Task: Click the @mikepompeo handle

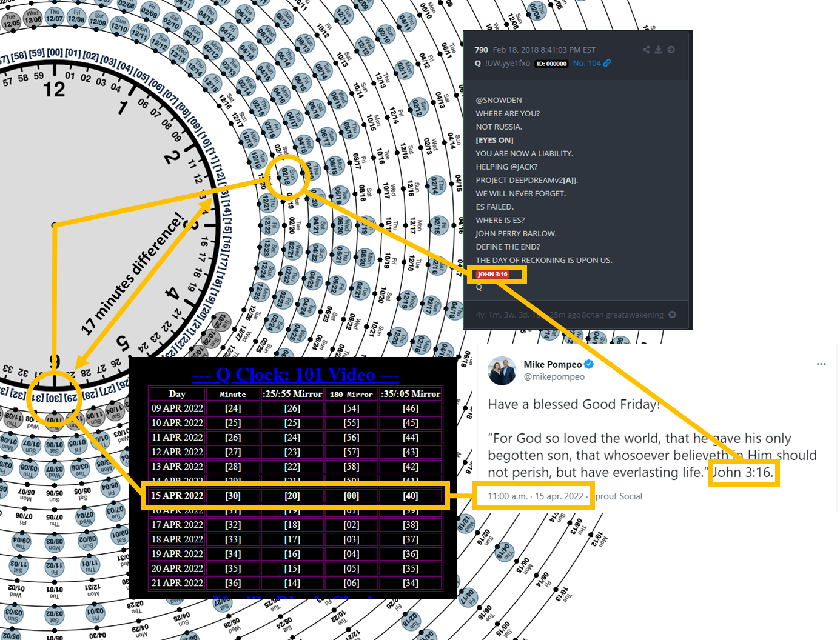Action: coord(554,377)
